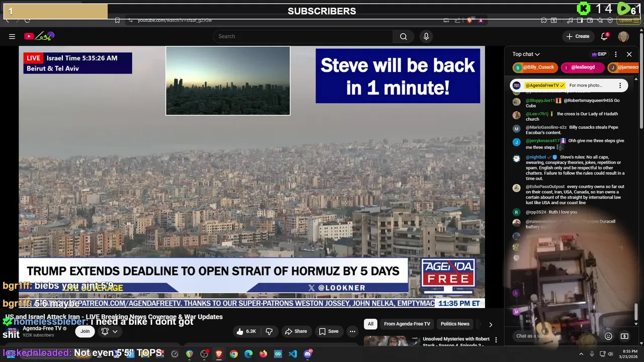Go to YouTube home via logo

point(39,36)
